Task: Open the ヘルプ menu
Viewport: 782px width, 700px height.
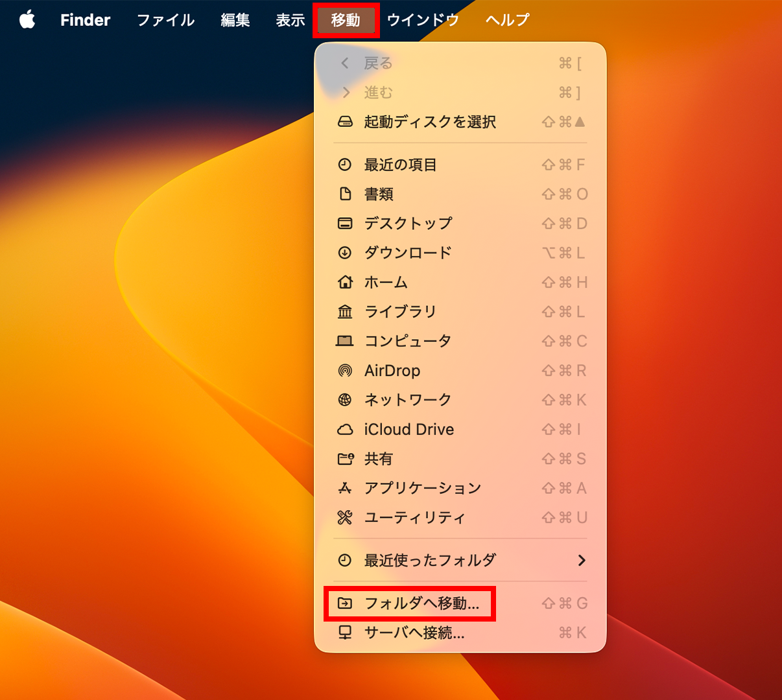Action: [x=507, y=20]
